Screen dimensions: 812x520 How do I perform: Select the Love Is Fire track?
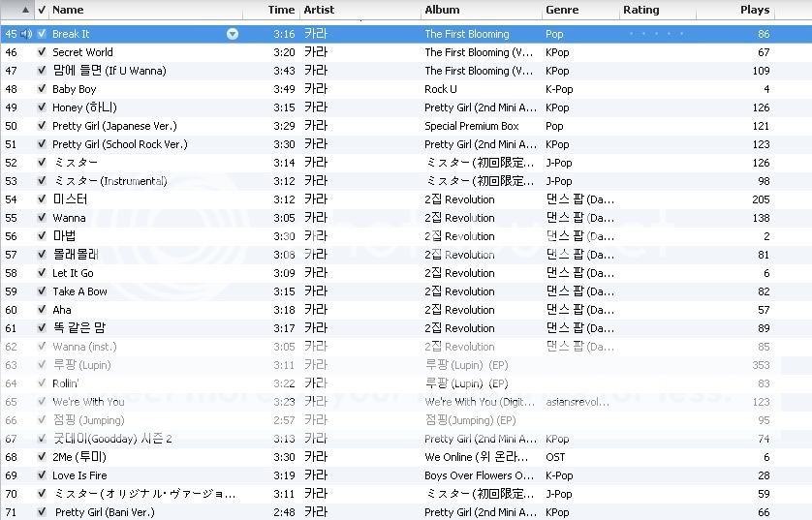79,475
